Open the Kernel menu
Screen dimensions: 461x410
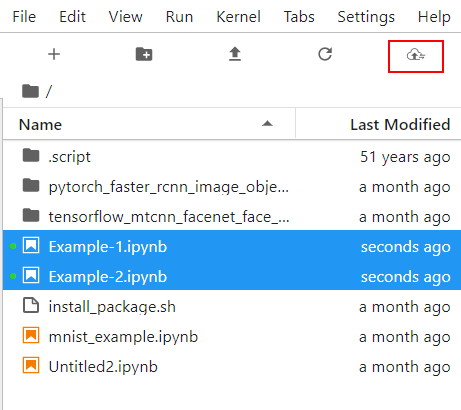tap(238, 17)
